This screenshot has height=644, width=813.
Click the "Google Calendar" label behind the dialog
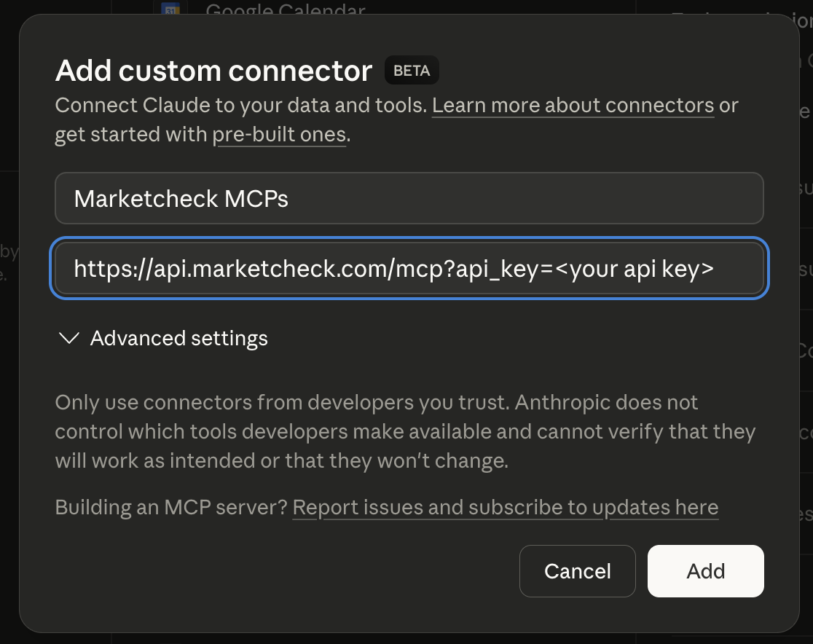pyautogui.click(x=285, y=10)
